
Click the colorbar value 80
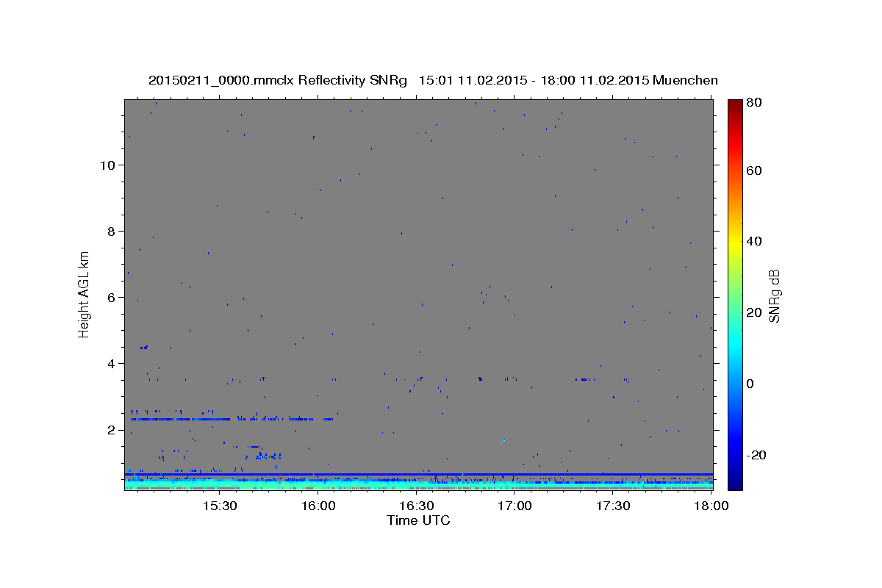click(755, 103)
